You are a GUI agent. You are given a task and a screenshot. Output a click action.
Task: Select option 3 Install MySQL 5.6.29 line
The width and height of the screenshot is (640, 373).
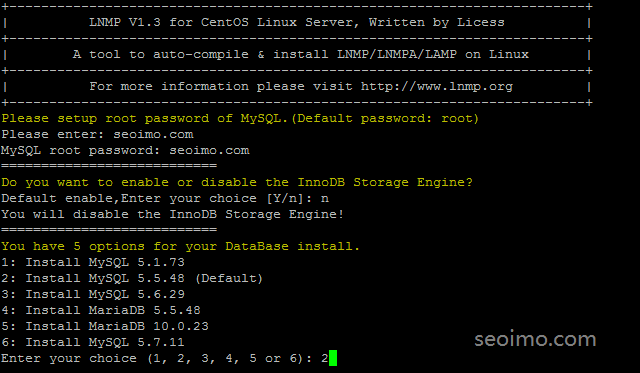tap(93, 294)
